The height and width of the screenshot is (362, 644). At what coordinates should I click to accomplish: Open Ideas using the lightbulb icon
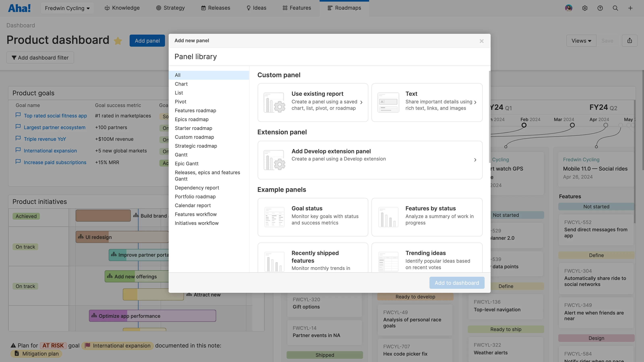point(249,8)
